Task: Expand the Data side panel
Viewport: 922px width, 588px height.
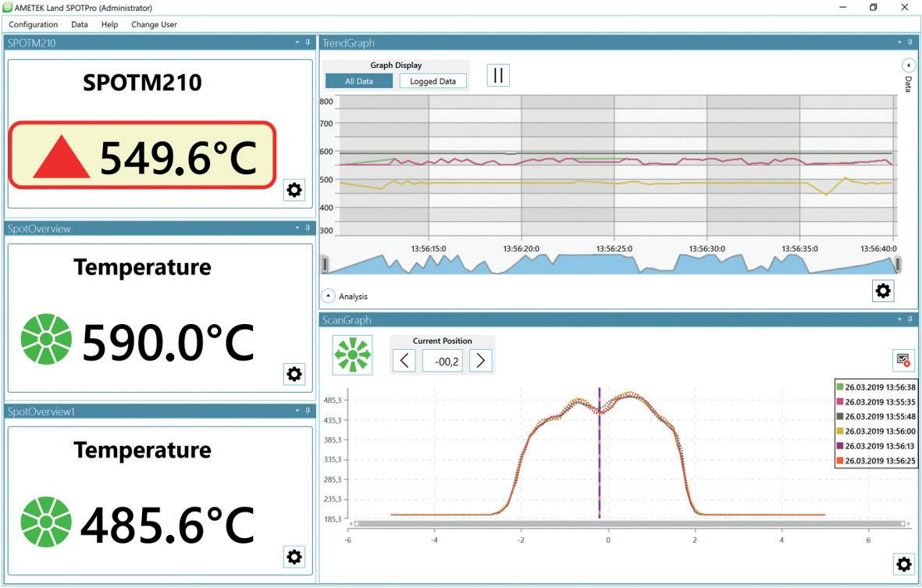Action: 909,66
